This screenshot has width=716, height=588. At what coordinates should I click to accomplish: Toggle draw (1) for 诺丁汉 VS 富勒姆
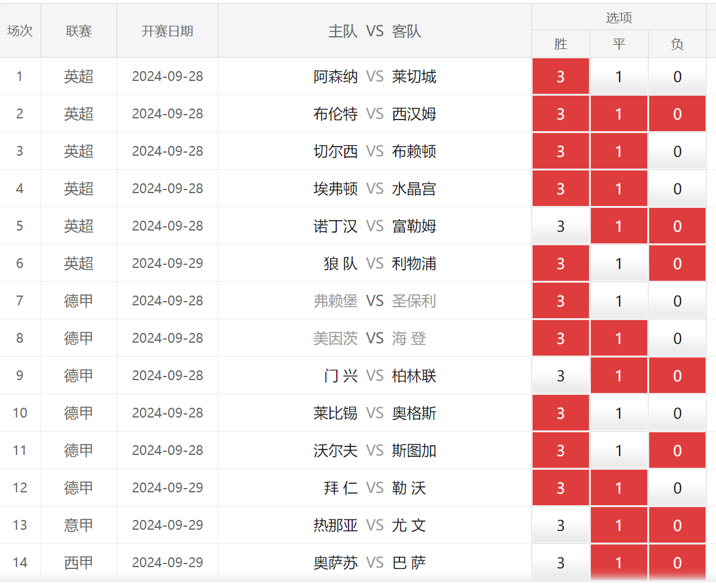[x=618, y=226]
